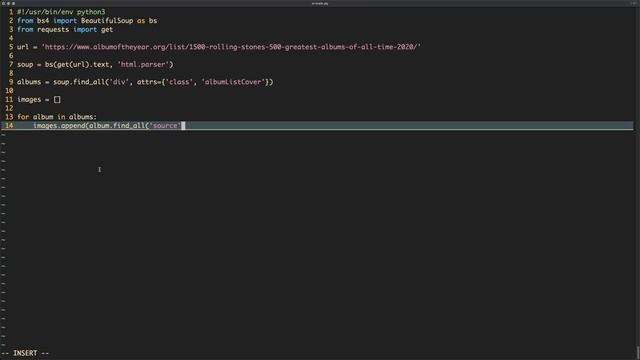
Task: Click 'for album in albums:' line
Action: click(57, 117)
